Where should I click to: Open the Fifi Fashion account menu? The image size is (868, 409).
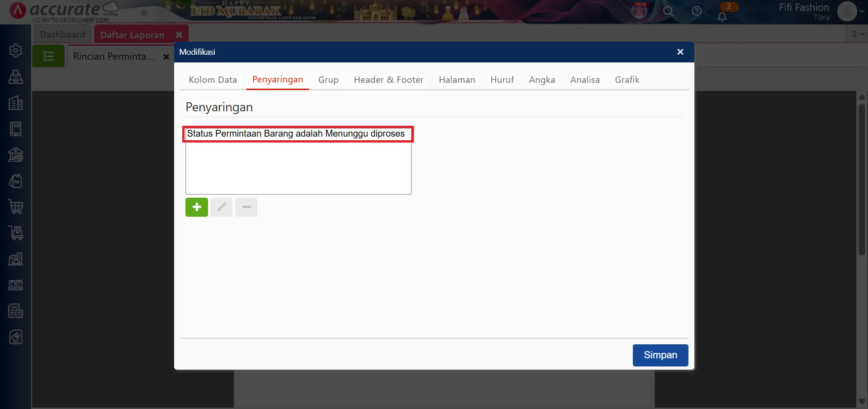(804, 11)
